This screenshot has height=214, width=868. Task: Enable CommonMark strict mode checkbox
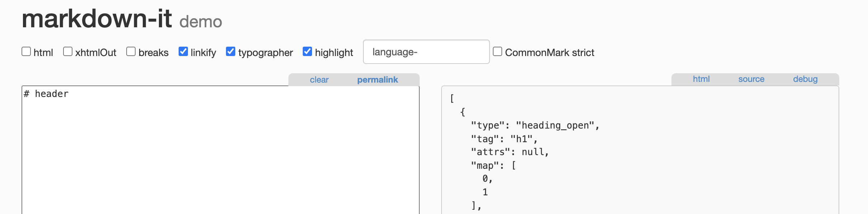(497, 52)
